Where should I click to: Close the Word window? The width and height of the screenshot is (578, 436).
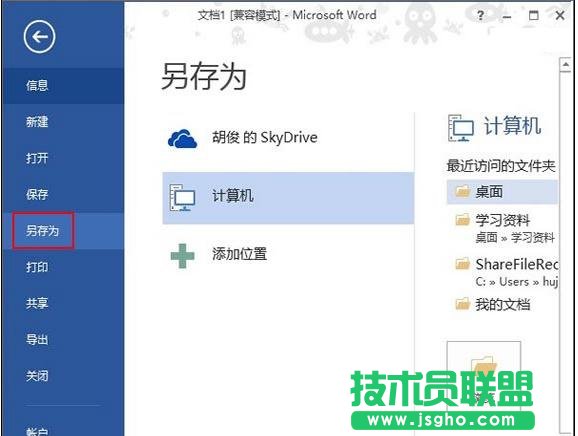tap(560, 15)
